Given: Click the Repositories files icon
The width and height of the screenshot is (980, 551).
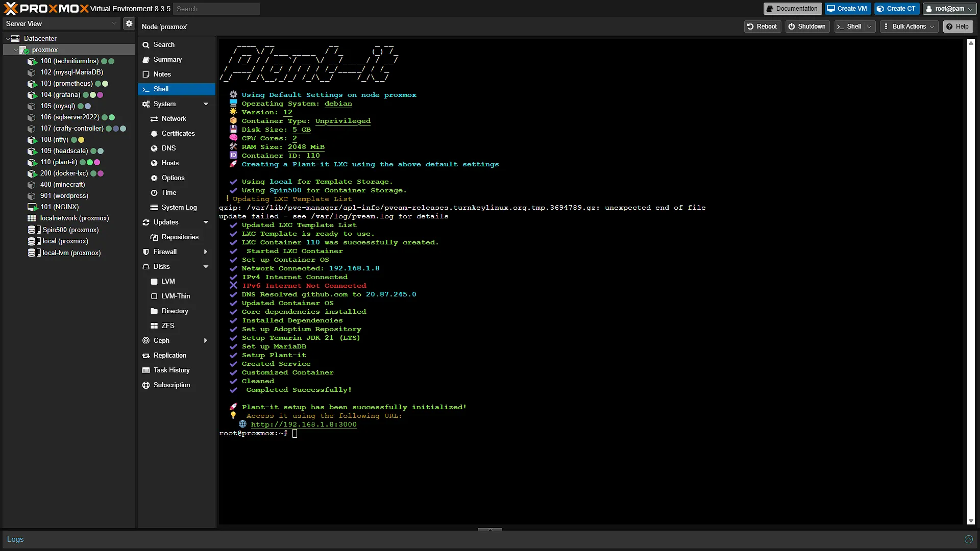Looking at the screenshot, I should 154,237.
